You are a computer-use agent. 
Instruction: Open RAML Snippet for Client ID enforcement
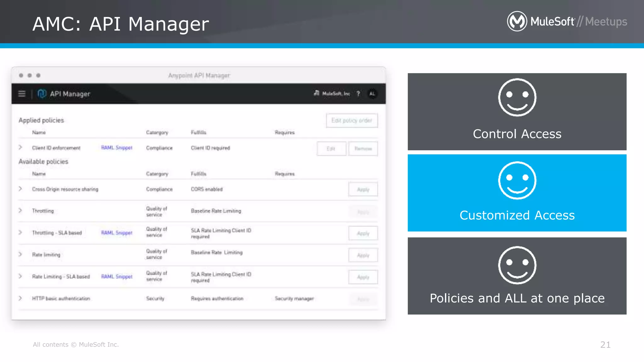click(117, 148)
